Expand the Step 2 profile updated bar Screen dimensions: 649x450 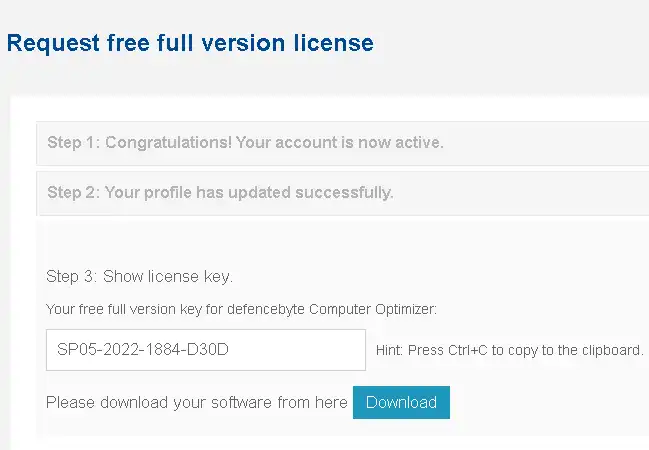click(342, 192)
